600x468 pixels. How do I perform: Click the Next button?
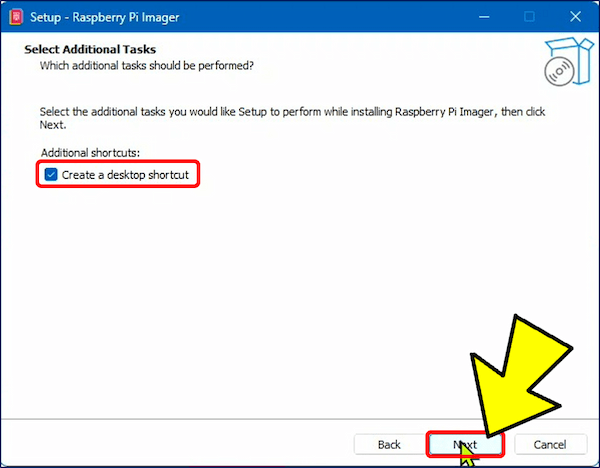465,444
